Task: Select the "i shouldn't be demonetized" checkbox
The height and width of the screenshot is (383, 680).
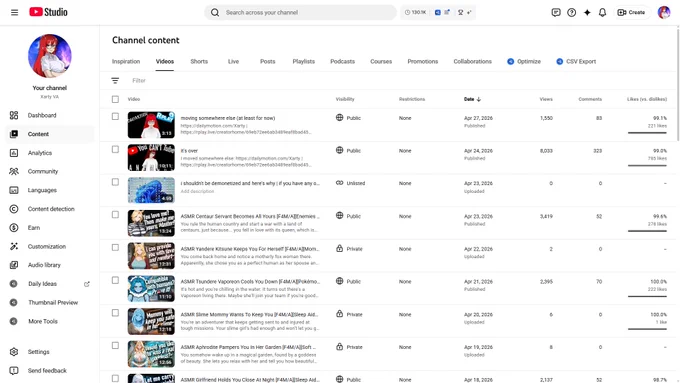Action: 115,182
